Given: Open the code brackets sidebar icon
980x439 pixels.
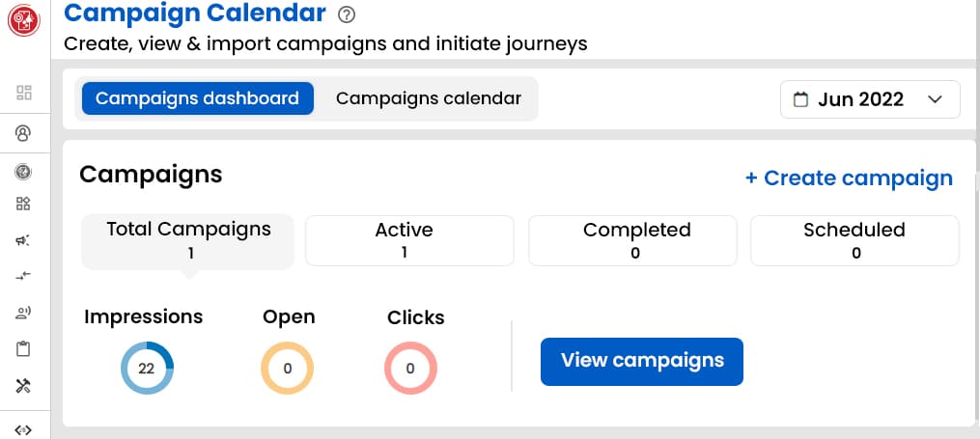Looking at the screenshot, I should (24, 430).
